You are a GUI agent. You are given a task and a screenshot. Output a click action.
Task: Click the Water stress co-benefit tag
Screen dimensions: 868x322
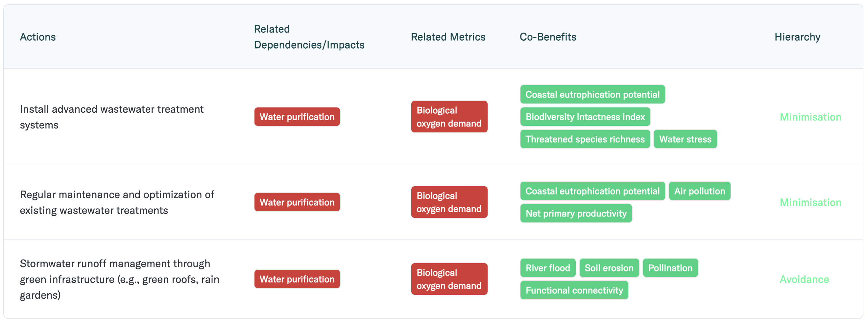pos(685,139)
